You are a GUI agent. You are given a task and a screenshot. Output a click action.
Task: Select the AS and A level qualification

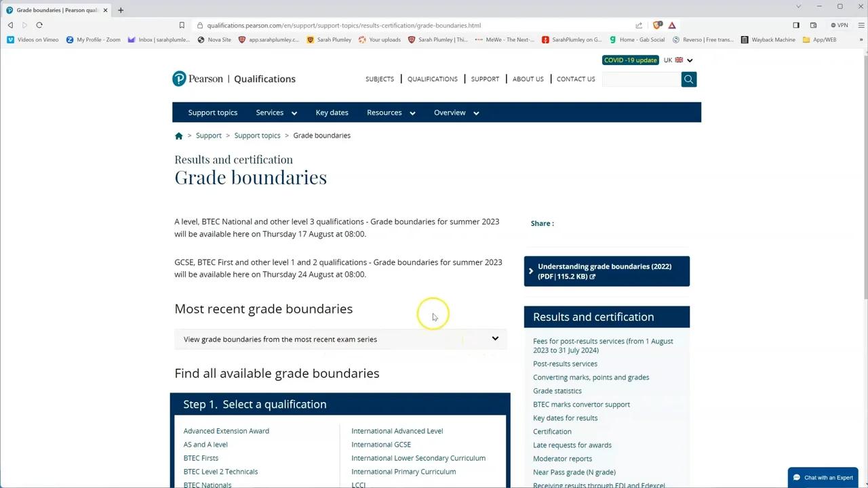(205, 445)
